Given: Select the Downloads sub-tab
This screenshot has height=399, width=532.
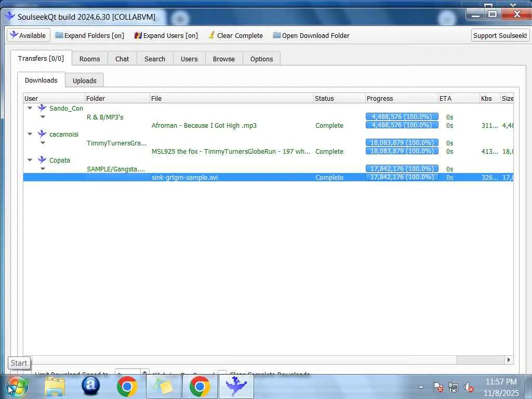Looking at the screenshot, I should coord(41,80).
